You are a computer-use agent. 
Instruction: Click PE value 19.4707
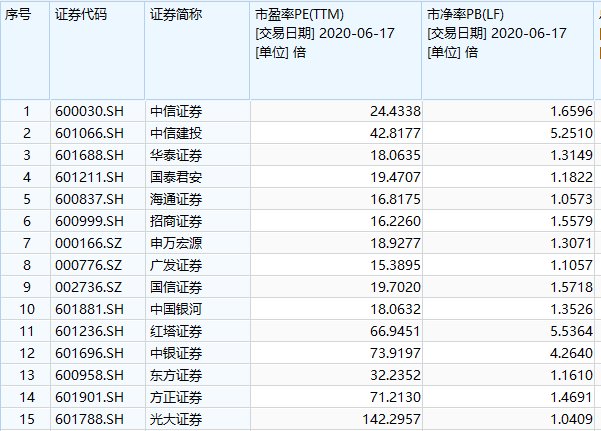(x=395, y=177)
